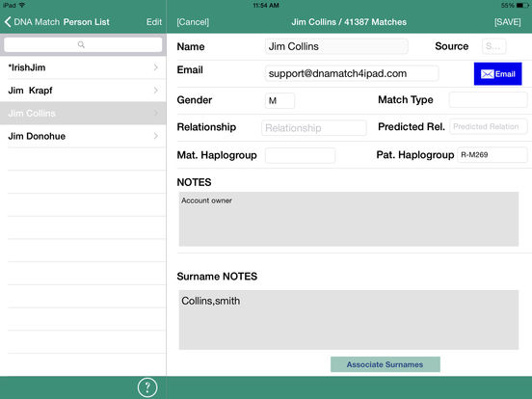Click the Relationship label

206,127
